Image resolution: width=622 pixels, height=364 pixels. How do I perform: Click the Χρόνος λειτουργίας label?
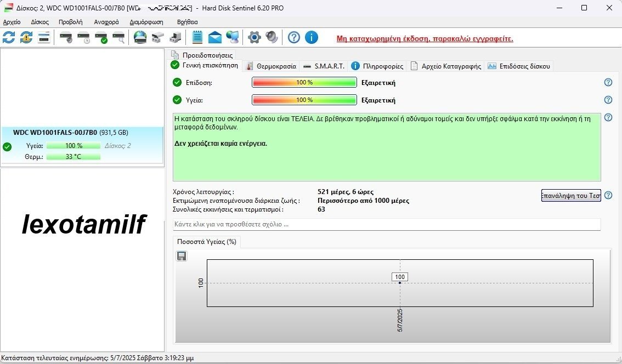point(203,192)
